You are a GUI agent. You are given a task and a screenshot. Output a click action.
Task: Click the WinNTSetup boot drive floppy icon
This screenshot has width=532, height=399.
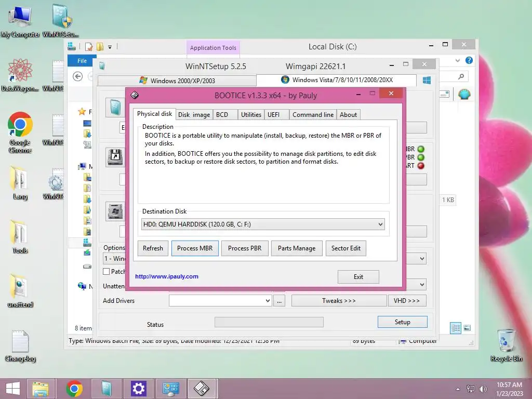point(115,157)
